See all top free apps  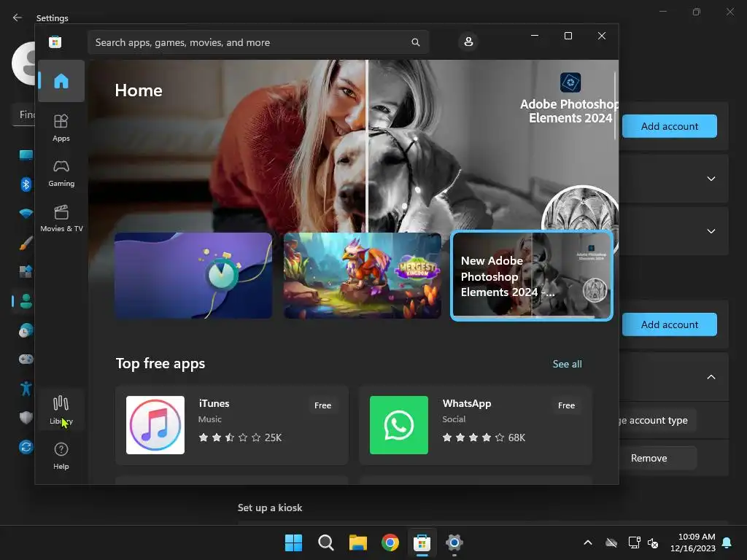(x=567, y=364)
